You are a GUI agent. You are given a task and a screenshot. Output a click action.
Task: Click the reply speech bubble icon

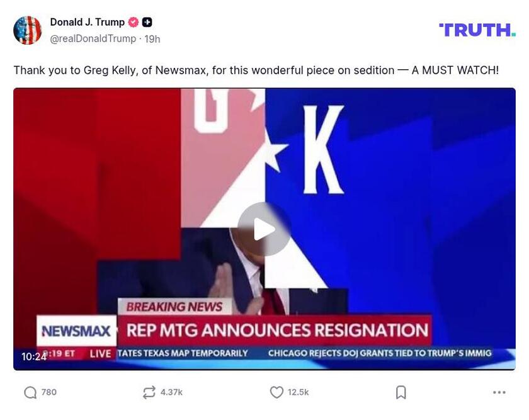click(x=30, y=392)
